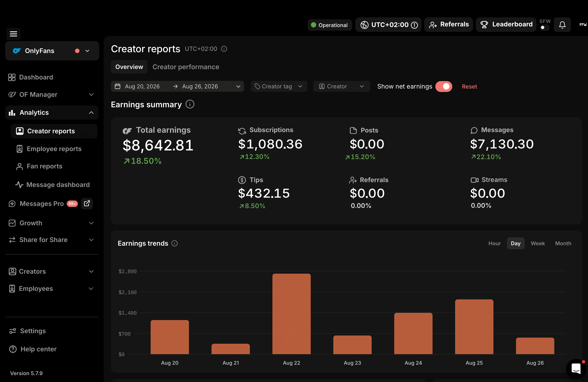Screen dimensions: 588x382
Task: Click the Earnings trends info icon
Action: coord(174,243)
